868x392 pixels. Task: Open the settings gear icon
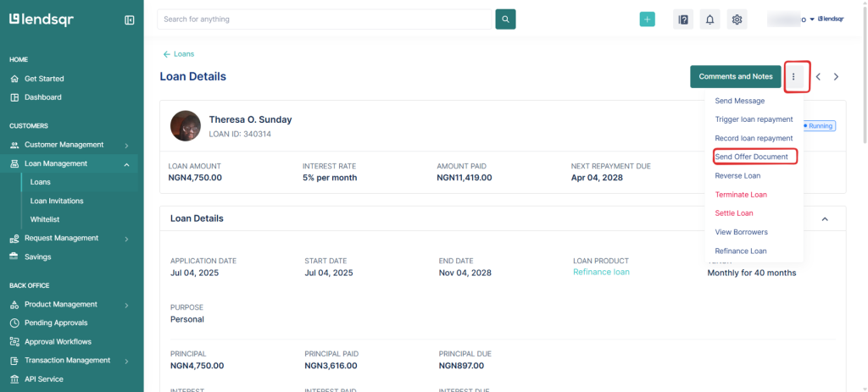pyautogui.click(x=737, y=19)
